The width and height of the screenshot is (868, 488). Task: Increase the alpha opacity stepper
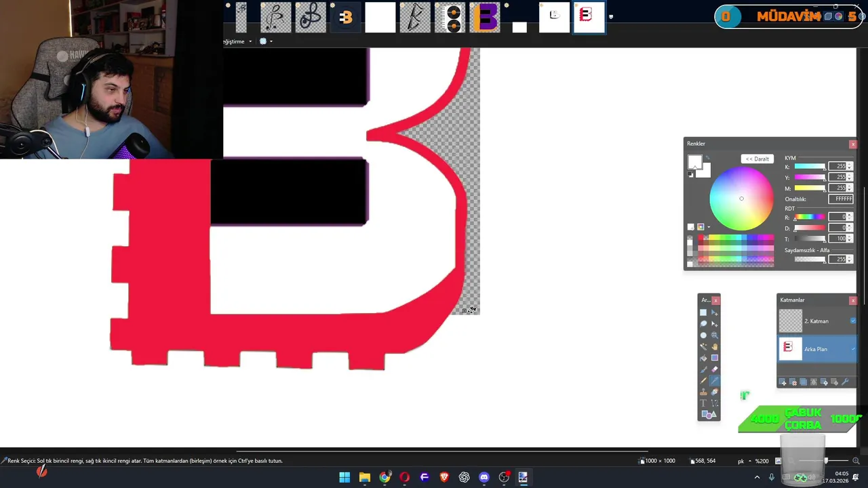pos(849,257)
